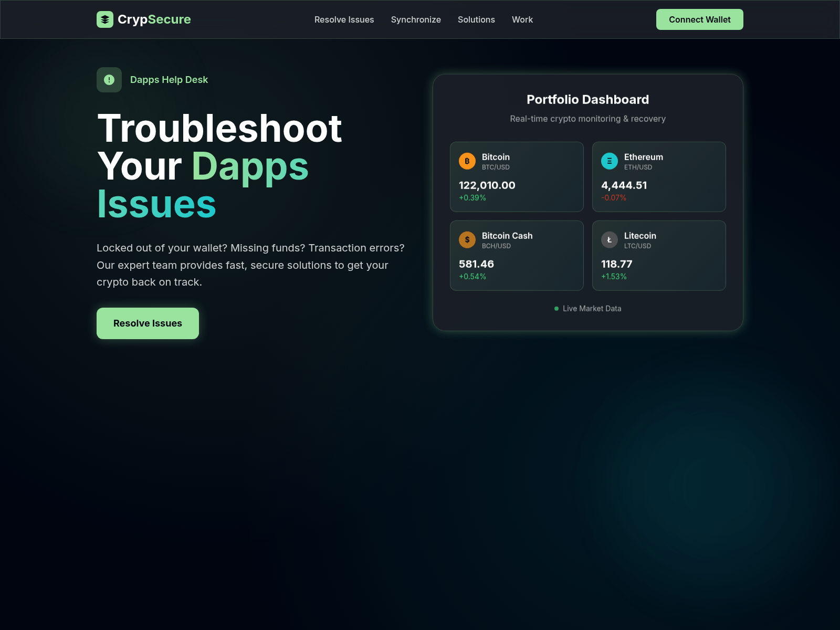The image size is (840, 630).
Task: Click the -0.07% Ethereum change
Action: [614, 198]
